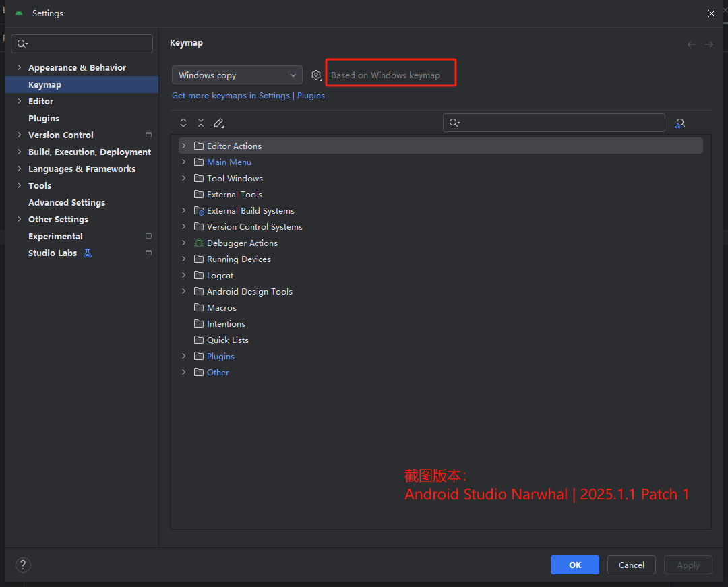Expand Other Settings sidebar chevron
Image resolution: width=728 pixels, height=587 pixels.
point(19,219)
